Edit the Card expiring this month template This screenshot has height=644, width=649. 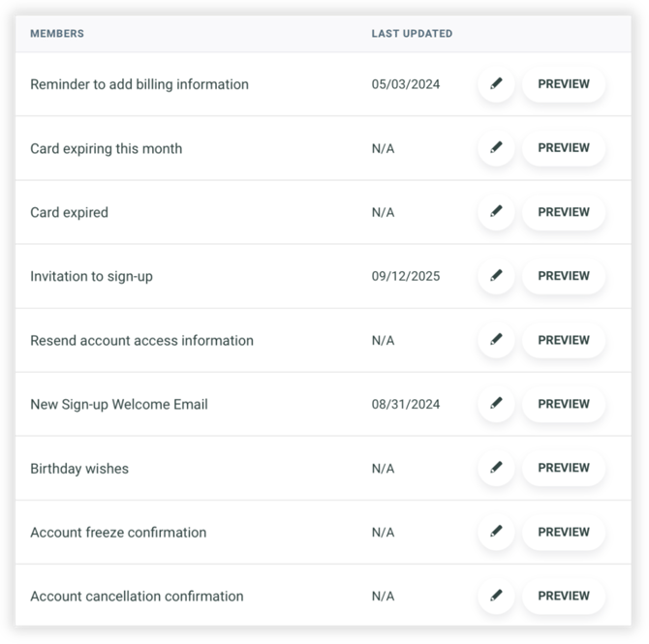click(496, 148)
